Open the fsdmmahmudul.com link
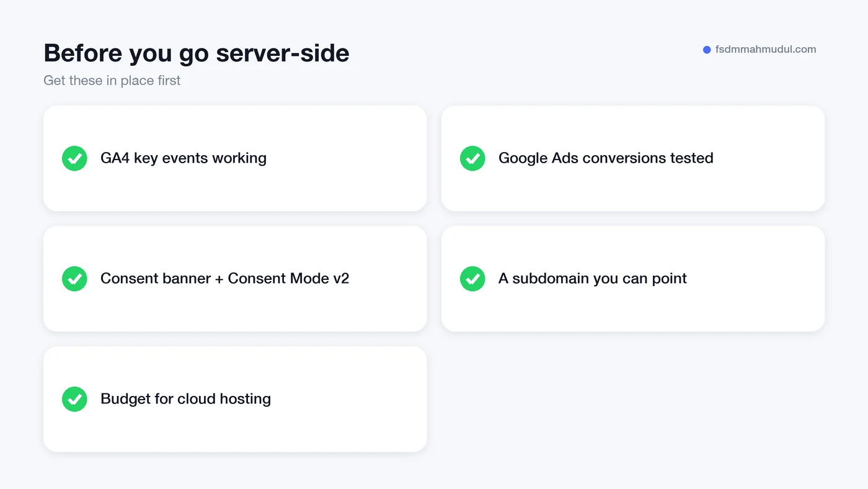The image size is (868, 489). click(x=766, y=50)
